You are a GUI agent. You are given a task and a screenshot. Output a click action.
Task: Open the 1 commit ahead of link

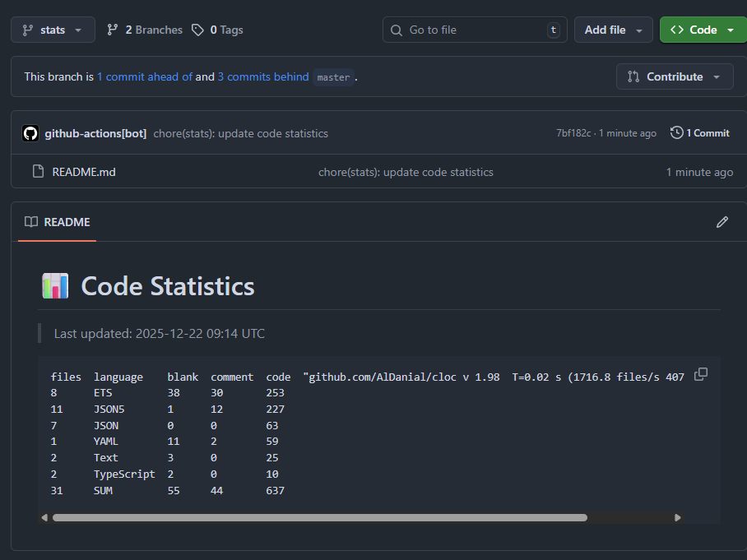(144, 76)
